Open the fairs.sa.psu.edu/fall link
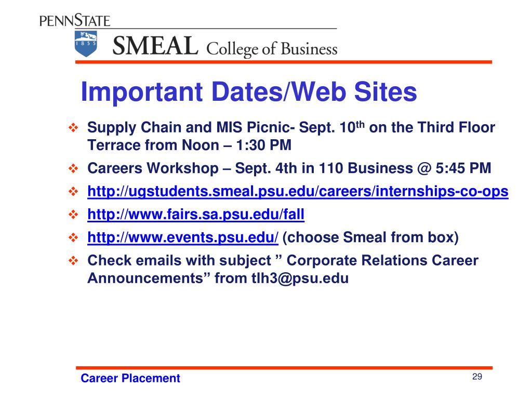 (x=196, y=215)
